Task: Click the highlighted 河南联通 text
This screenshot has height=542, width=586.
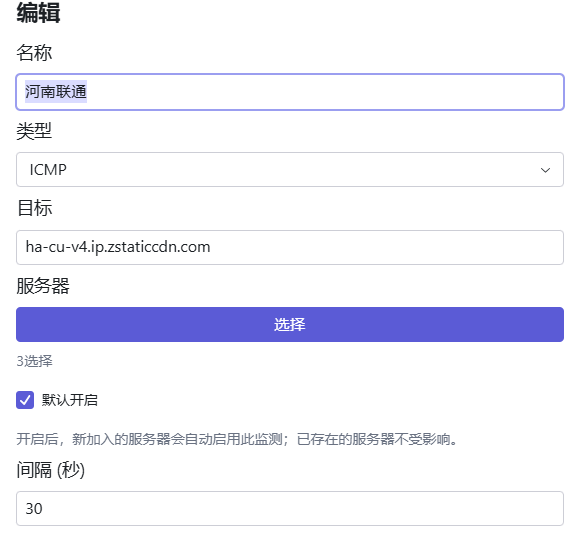Action: coord(56,92)
